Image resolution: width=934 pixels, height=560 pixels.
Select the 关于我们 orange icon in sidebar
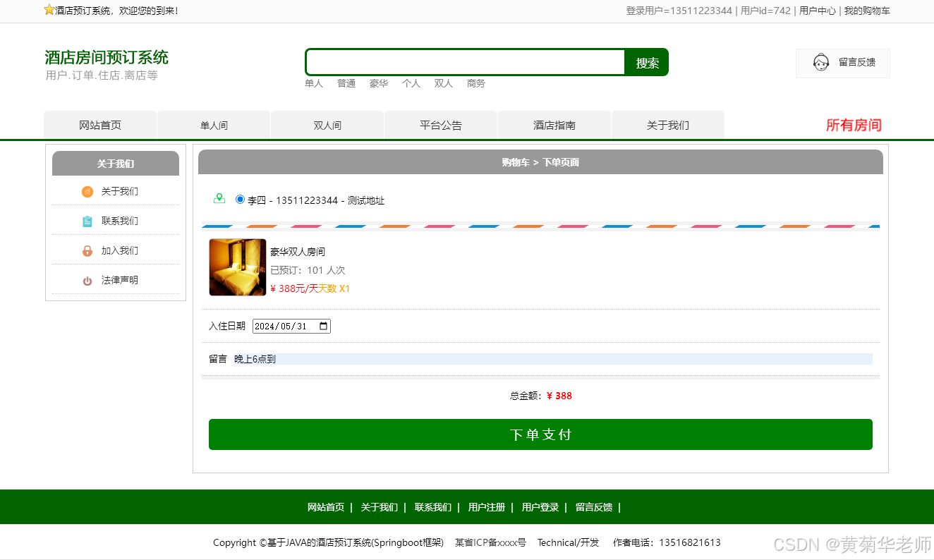[x=87, y=191]
